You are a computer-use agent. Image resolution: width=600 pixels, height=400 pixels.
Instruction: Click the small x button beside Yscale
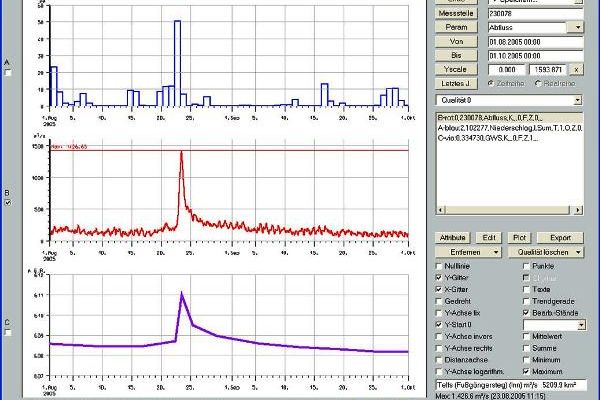click(576, 69)
